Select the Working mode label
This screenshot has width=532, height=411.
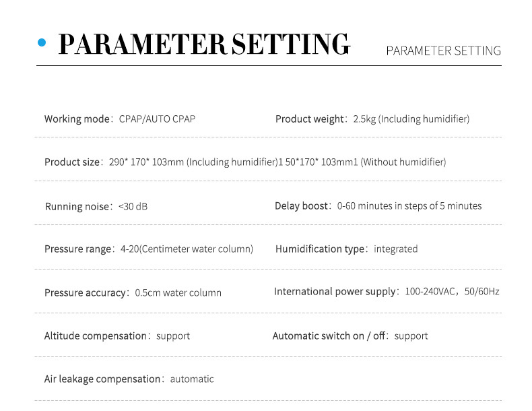coord(77,119)
